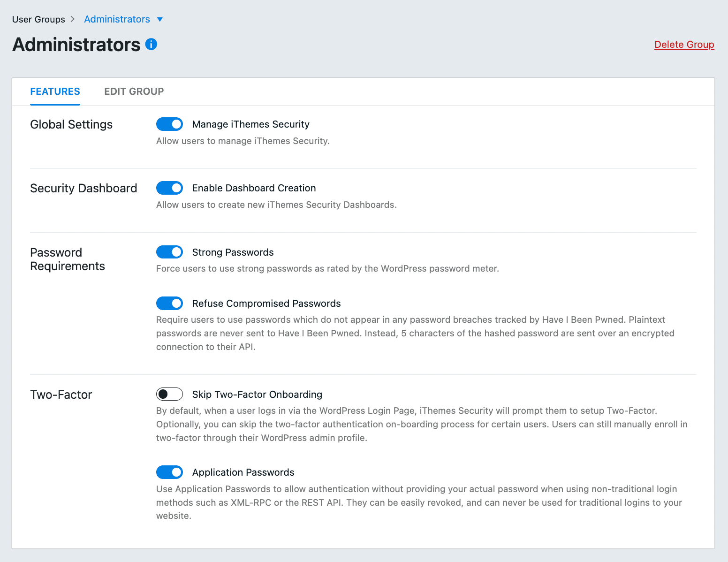Click the Refuse Compromised Passwords label

(x=266, y=304)
